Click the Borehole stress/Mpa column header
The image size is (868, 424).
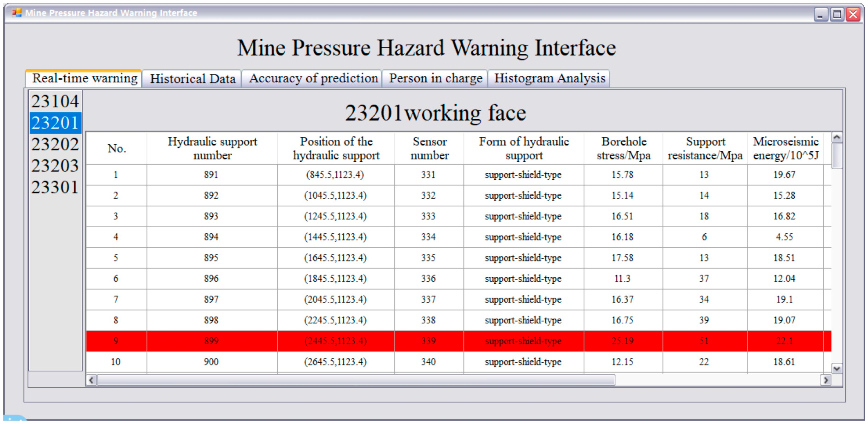tap(623, 148)
